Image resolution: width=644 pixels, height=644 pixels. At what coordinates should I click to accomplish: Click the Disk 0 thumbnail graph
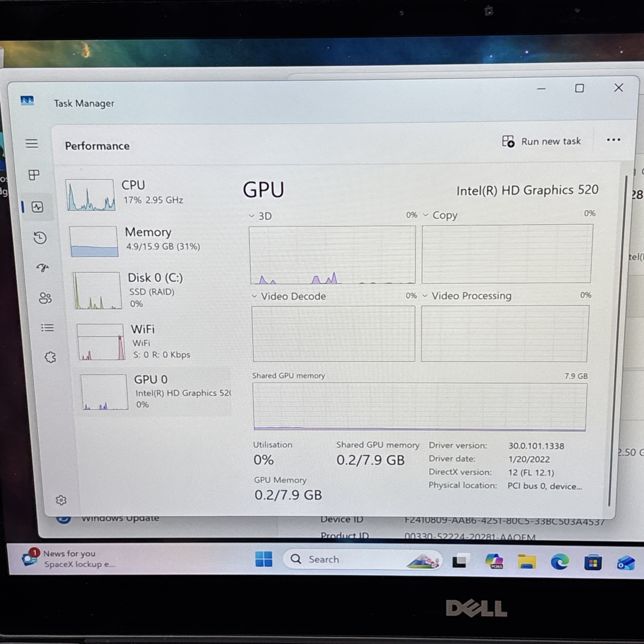click(x=97, y=291)
